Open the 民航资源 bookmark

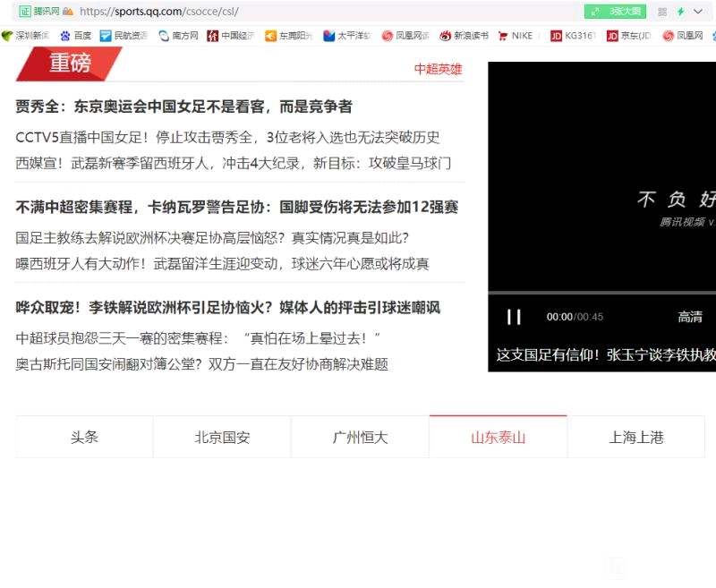tap(124, 36)
